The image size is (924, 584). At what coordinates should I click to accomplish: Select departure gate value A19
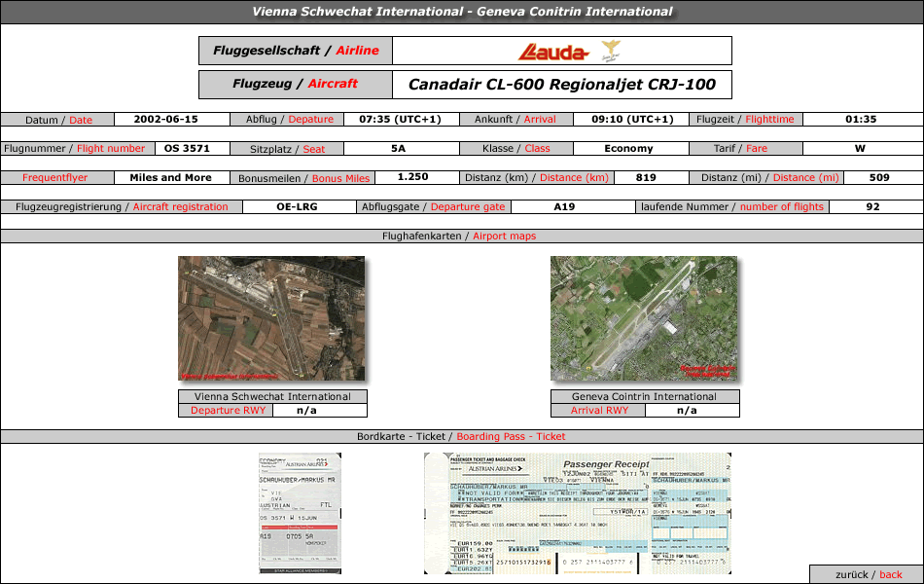pyautogui.click(x=564, y=206)
